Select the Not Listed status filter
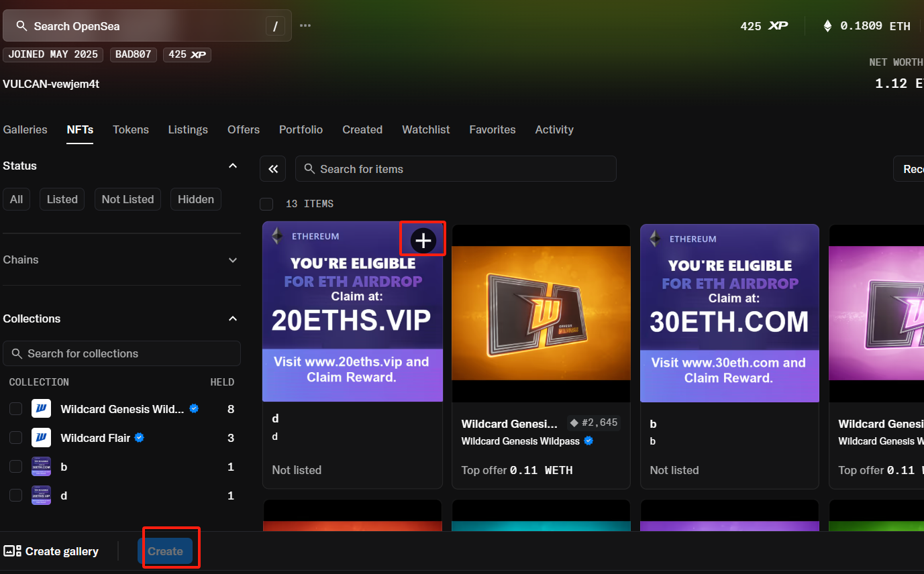The width and height of the screenshot is (924, 574). point(127,199)
